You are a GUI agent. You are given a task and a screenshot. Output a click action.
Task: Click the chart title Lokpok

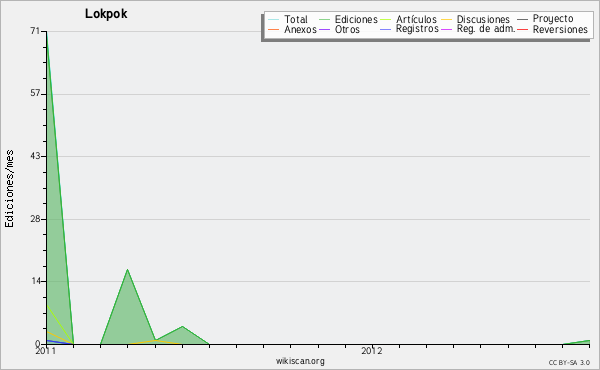point(106,14)
